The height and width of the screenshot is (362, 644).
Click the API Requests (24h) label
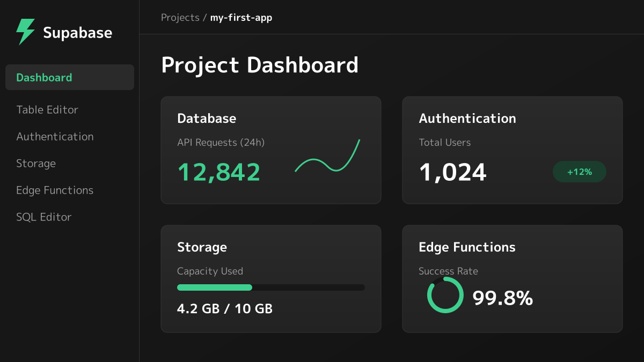point(221,143)
